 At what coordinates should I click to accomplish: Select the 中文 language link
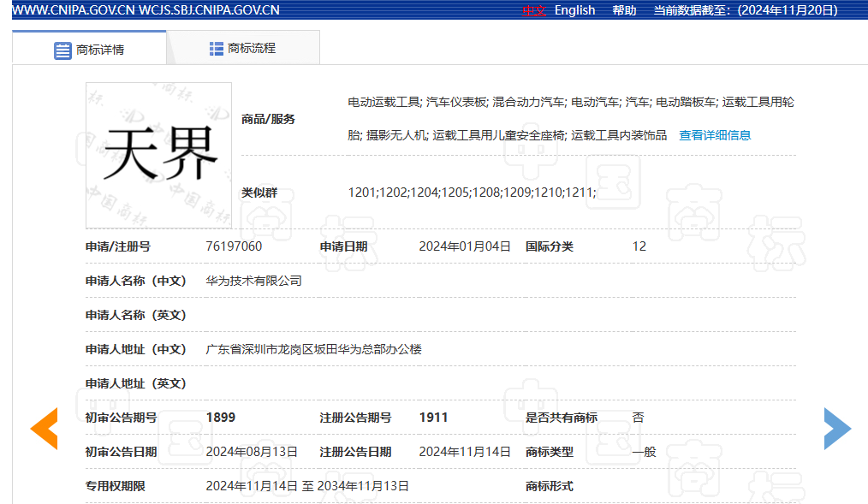click(534, 10)
